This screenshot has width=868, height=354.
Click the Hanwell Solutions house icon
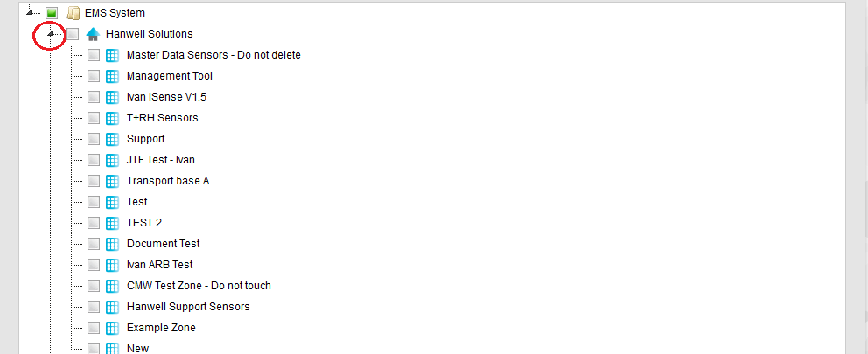(93, 34)
